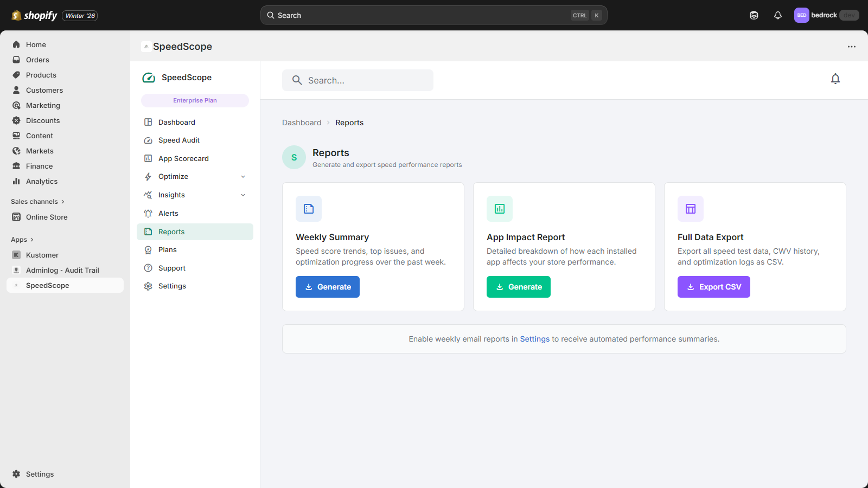Click the App Impact Report chart icon

pos(500,209)
